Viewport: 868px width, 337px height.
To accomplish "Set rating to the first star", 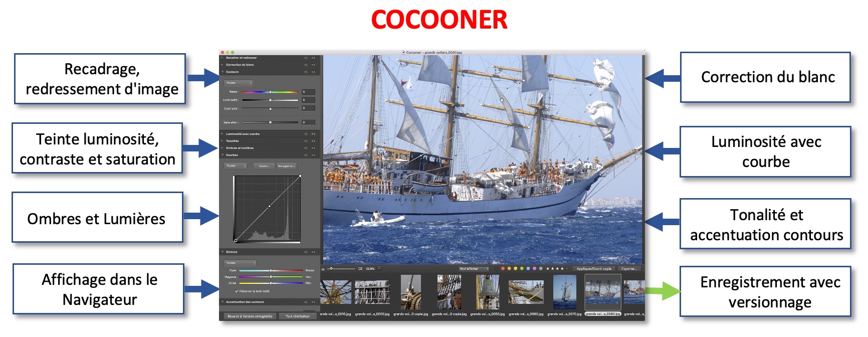I will point(548,268).
